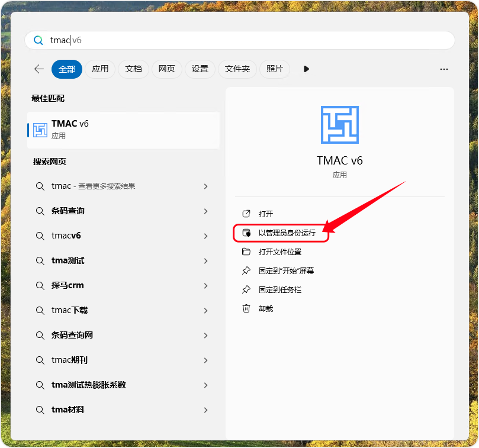The image size is (479, 448).
Task: Switch to the 文档 filter tab
Action: pos(133,69)
